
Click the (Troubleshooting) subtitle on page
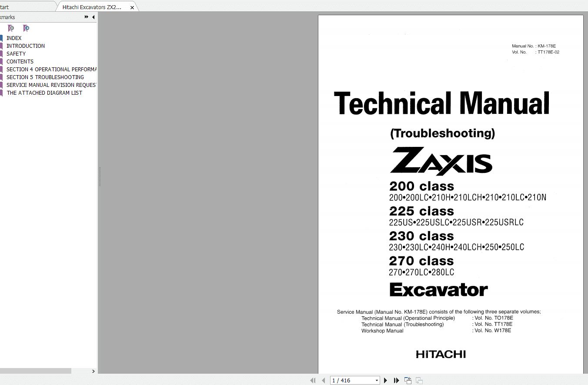tap(442, 133)
